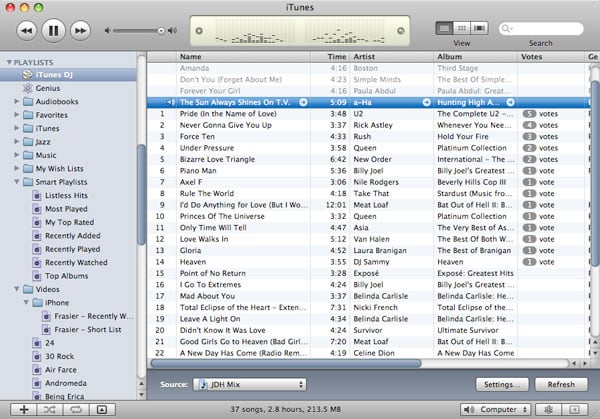Toggle repeat playback
This screenshot has height=419, width=600.
pyautogui.click(x=76, y=409)
